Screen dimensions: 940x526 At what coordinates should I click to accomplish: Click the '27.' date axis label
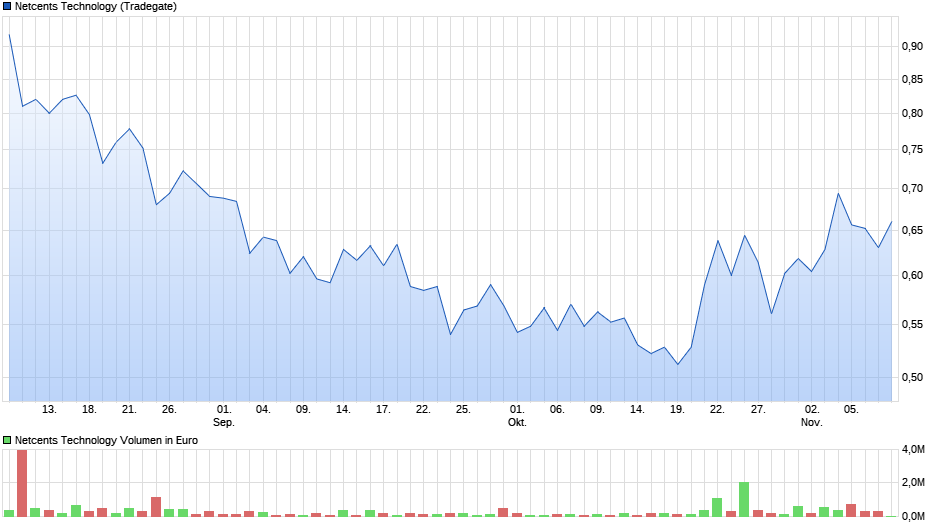tap(758, 409)
